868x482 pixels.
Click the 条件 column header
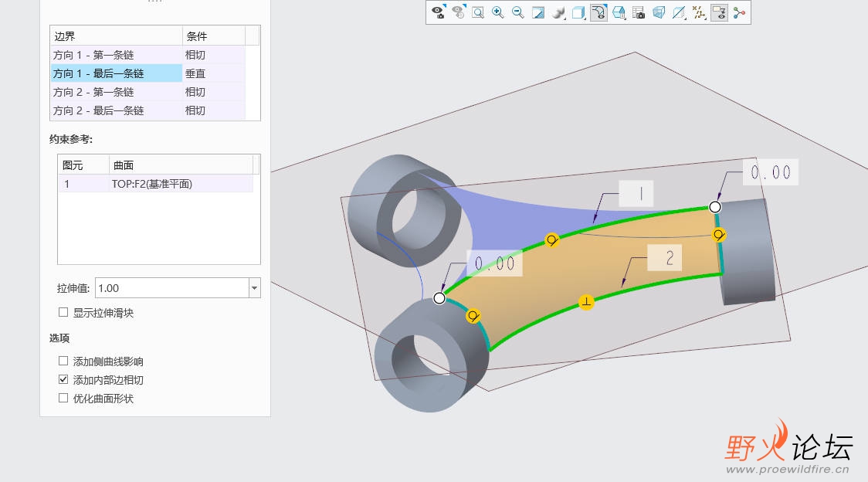coord(213,36)
